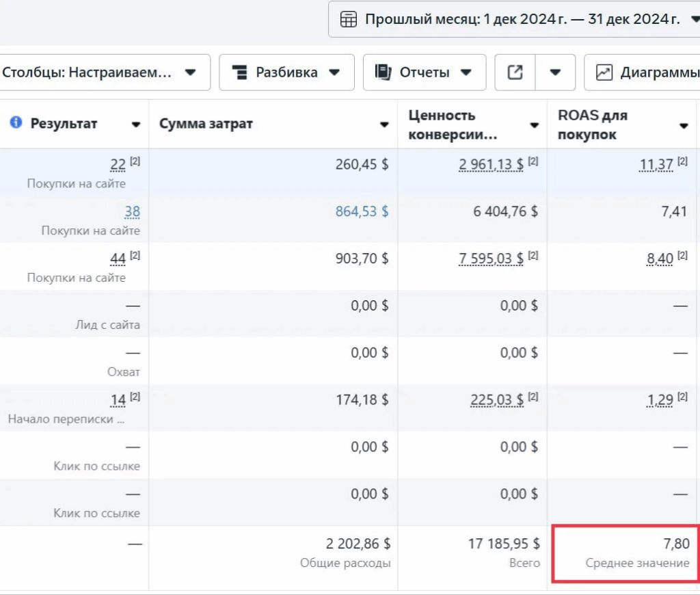Screen dimensions: 700x595
Task: Expand the Отчеты dropdown arrow
Action: (466, 72)
